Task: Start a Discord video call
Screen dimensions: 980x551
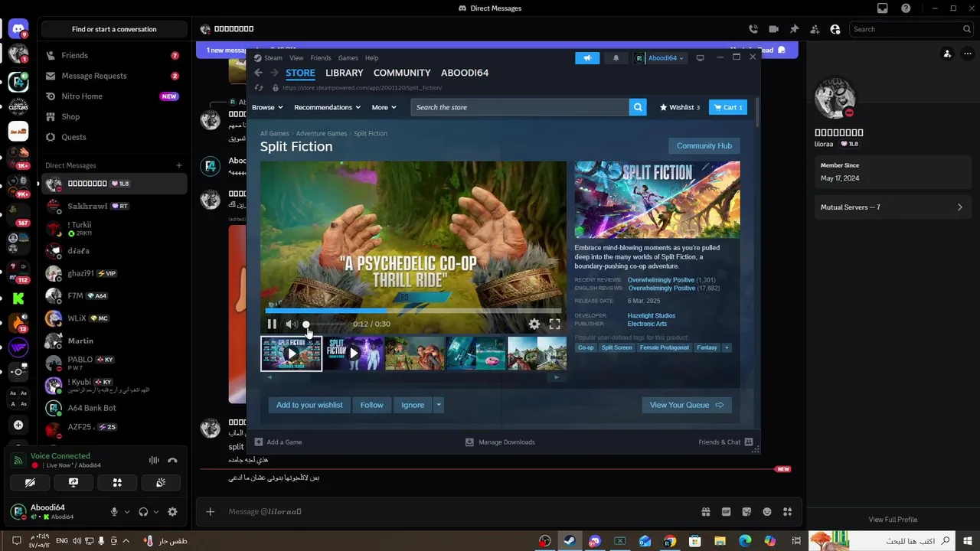Action: tap(773, 29)
